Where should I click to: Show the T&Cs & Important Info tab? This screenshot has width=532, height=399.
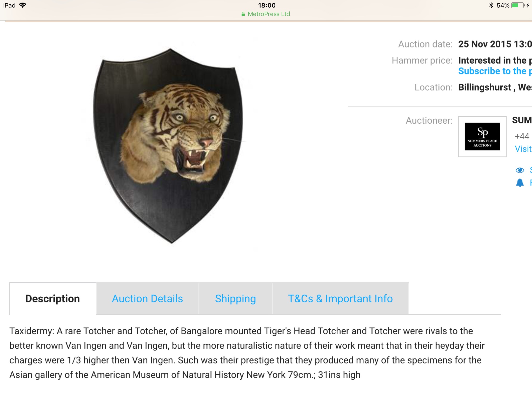click(340, 299)
